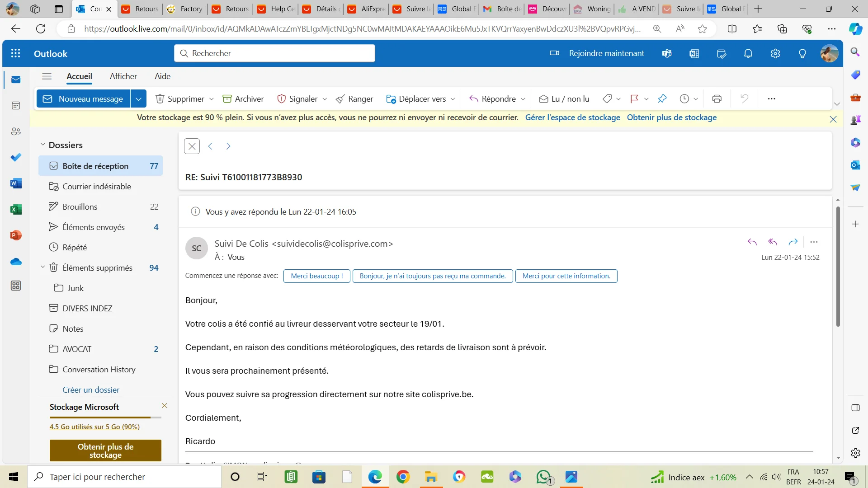
Task: Open notifications bell in Outlook header
Action: [x=748, y=53]
